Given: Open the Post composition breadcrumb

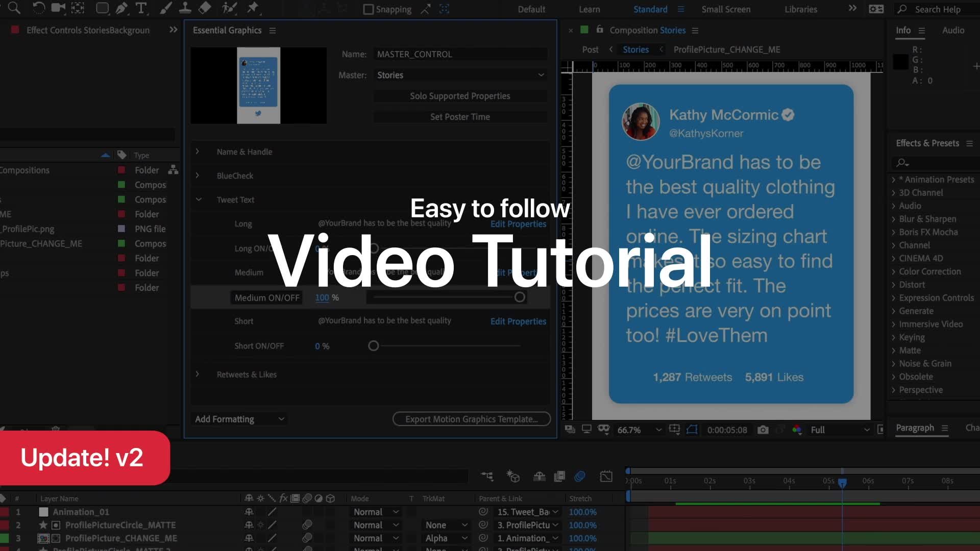Looking at the screenshot, I should [590, 49].
